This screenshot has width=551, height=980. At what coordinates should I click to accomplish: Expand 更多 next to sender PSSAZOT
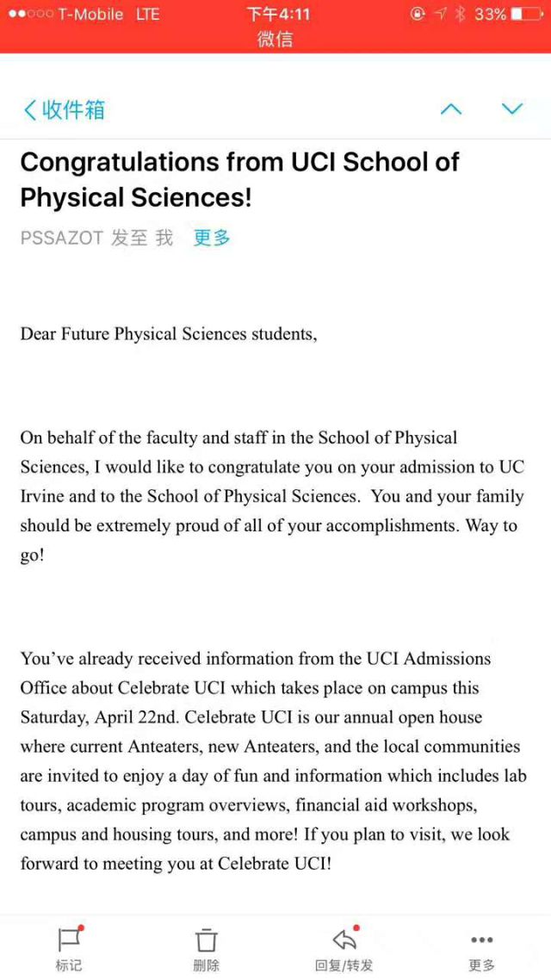pyautogui.click(x=210, y=239)
